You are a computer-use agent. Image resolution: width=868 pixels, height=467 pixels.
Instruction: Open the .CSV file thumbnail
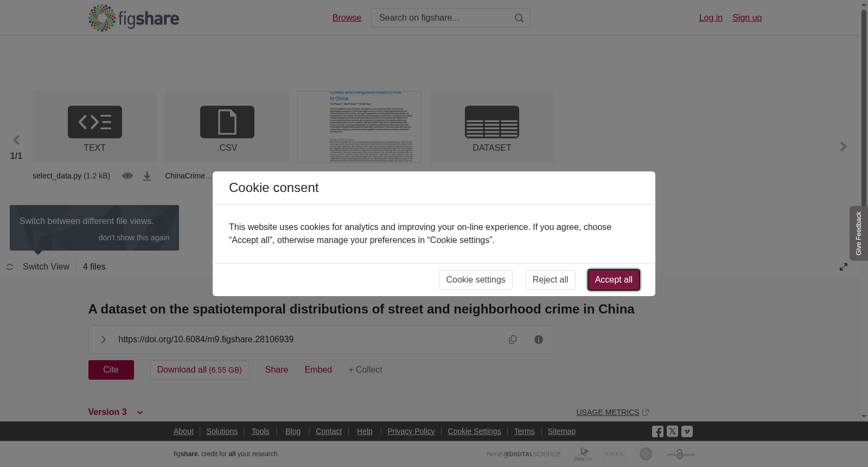point(227,127)
